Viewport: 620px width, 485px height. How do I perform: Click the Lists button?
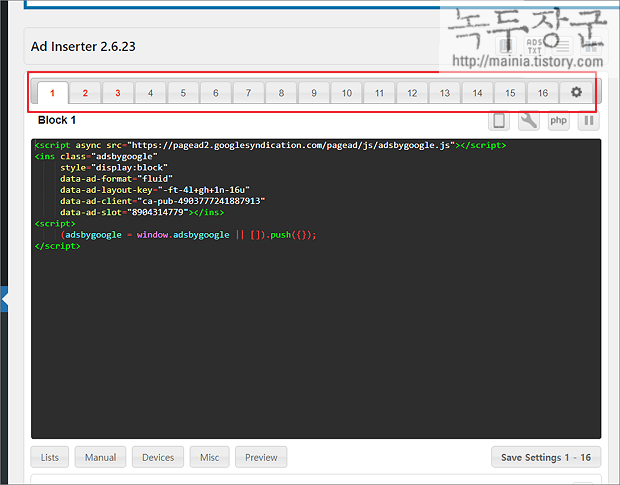click(x=49, y=457)
